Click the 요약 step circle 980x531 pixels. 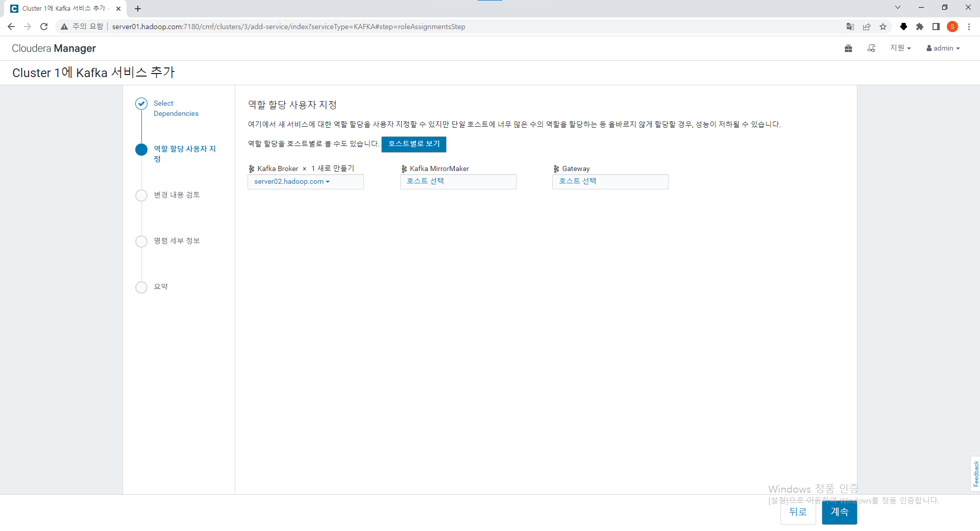tap(141, 287)
